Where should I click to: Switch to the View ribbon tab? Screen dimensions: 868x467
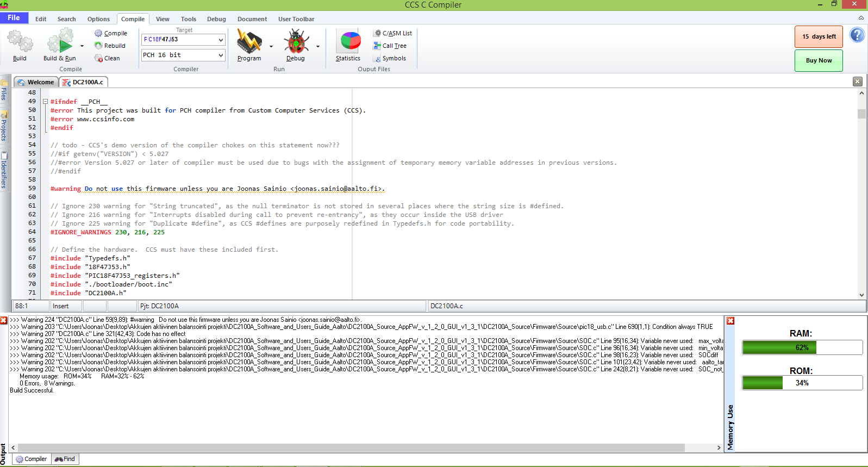[163, 19]
